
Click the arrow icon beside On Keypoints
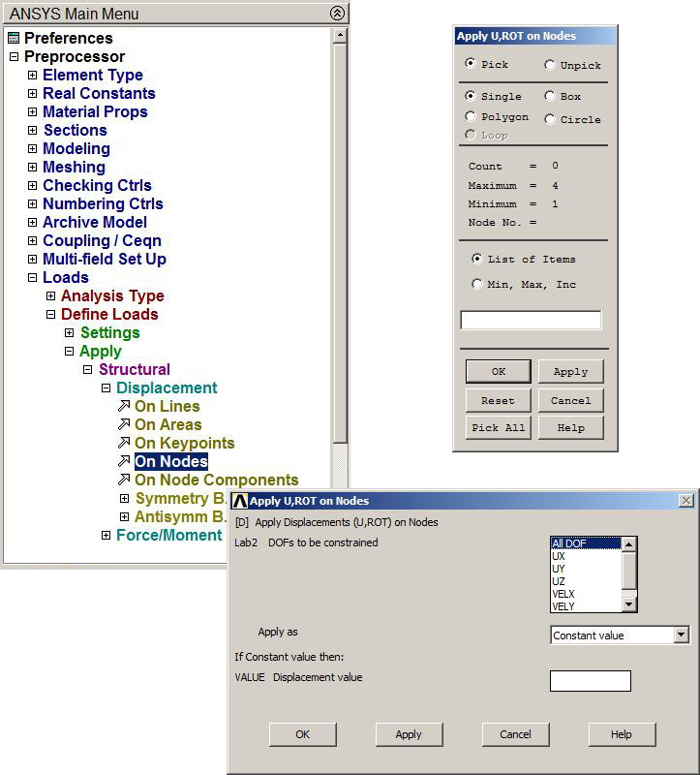click(x=123, y=443)
